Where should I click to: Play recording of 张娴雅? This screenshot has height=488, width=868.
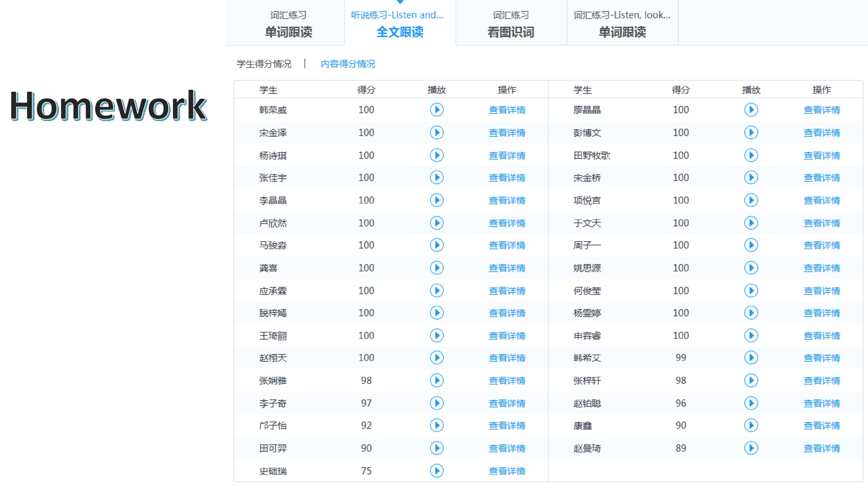(437, 380)
